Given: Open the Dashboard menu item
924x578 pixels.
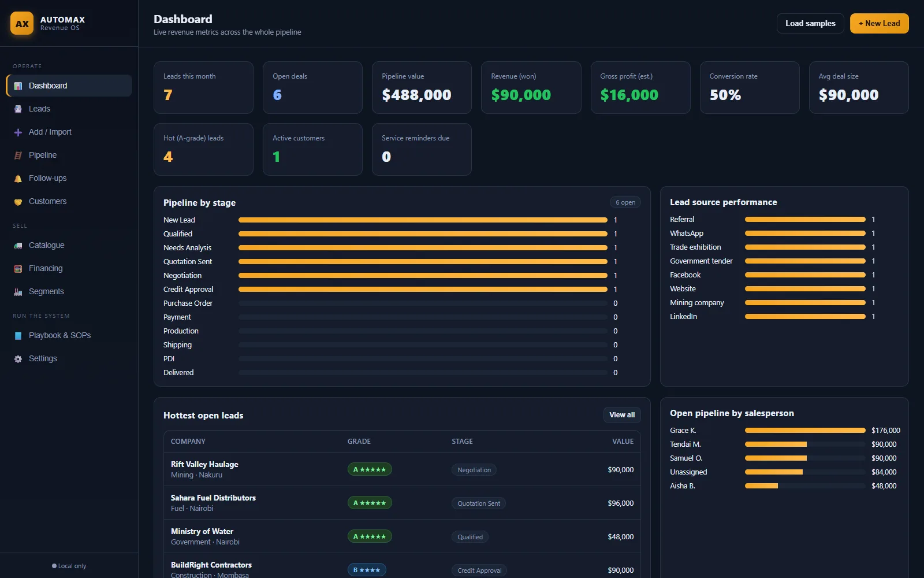Looking at the screenshot, I should coord(69,86).
